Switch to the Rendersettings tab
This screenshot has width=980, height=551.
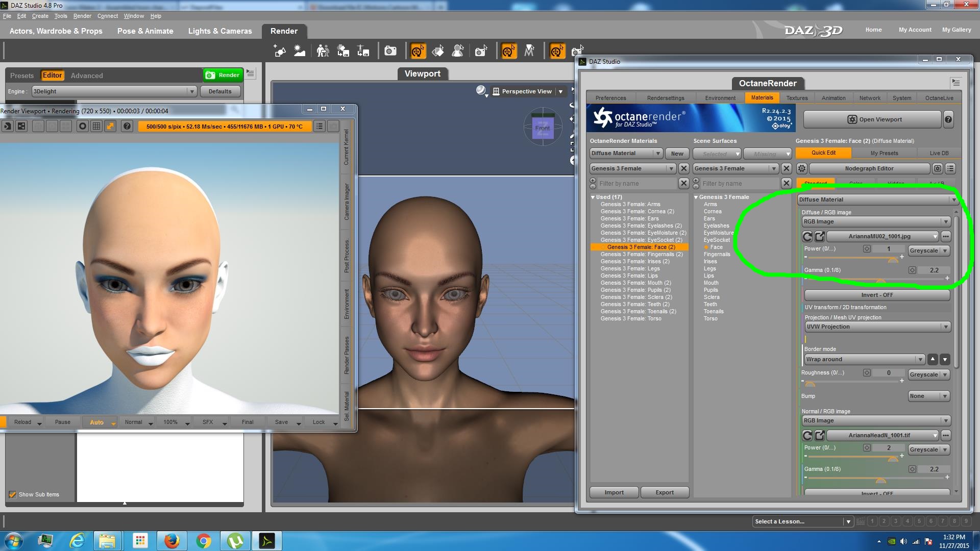pos(666,98)
